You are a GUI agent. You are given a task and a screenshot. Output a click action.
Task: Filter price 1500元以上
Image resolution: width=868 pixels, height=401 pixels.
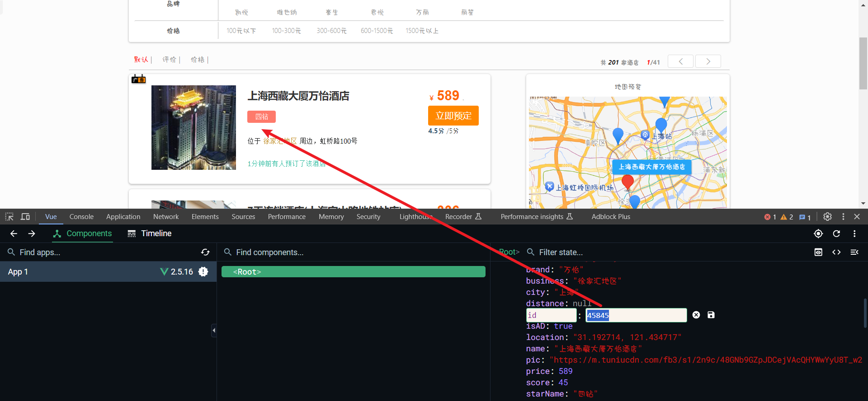pyautogui.click(x=422, y=31)
